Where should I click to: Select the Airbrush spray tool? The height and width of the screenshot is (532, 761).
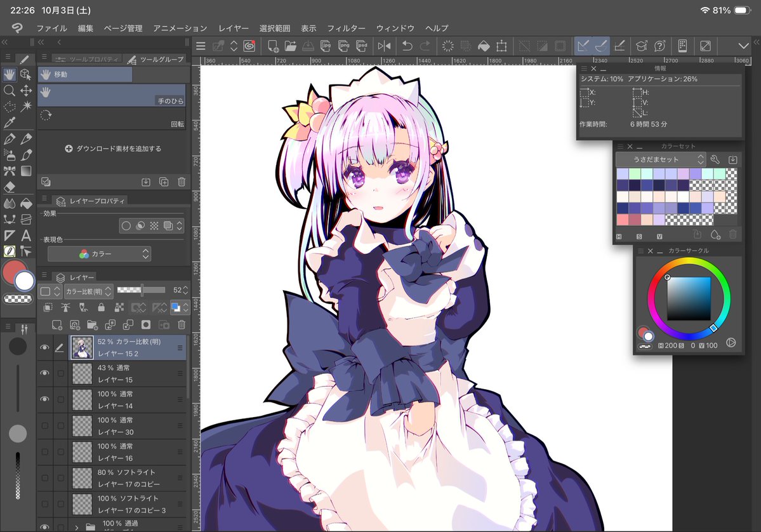[x=10, y=155]
